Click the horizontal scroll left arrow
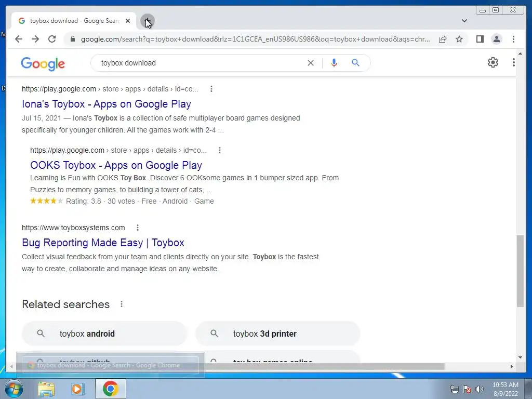 [x=11, y=366]
